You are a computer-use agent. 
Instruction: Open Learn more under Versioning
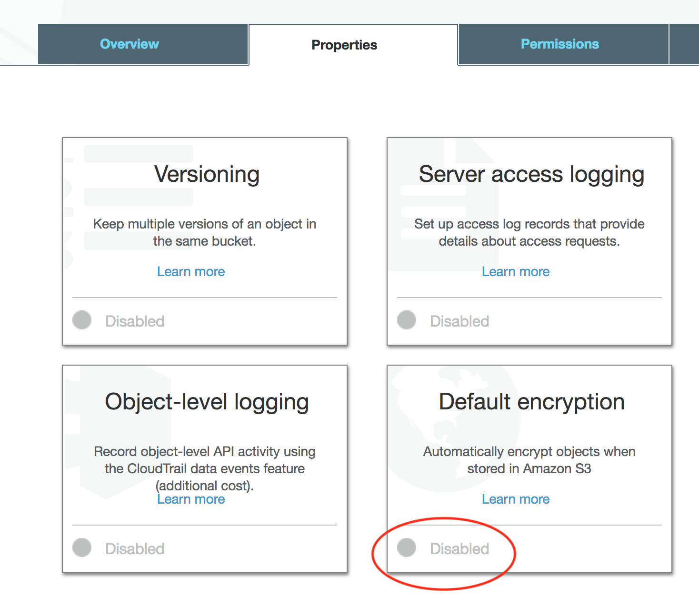tap(190, 271)
